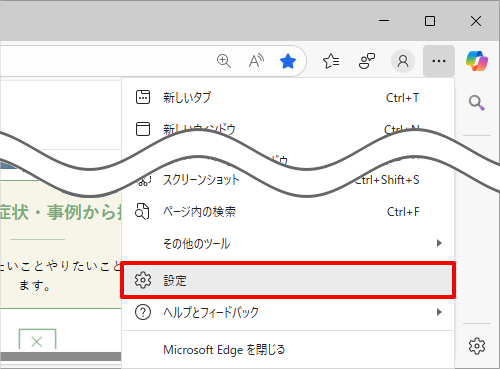This screenshot has height=369, width=500.
Task: Click the Ctrl+T shortcut text
Action: 402,98
